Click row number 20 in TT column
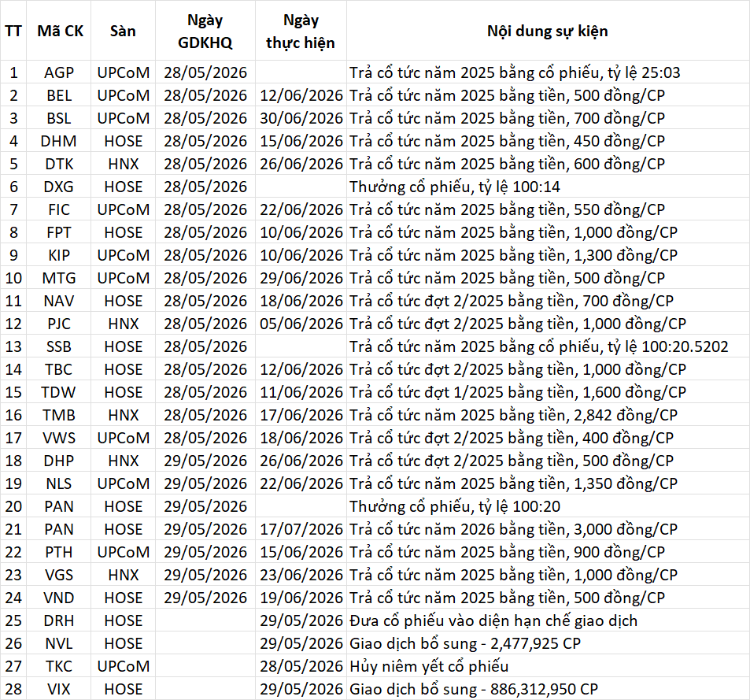This screenshot has height=700, width=750. [13, 506]
